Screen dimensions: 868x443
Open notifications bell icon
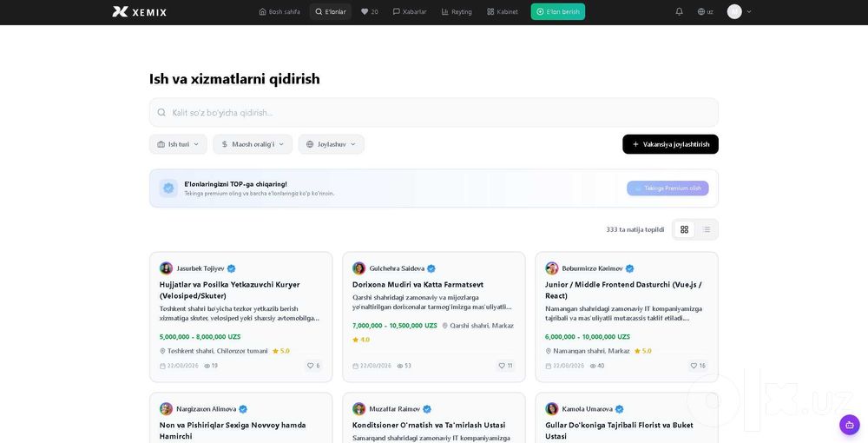tap(680, 11)
